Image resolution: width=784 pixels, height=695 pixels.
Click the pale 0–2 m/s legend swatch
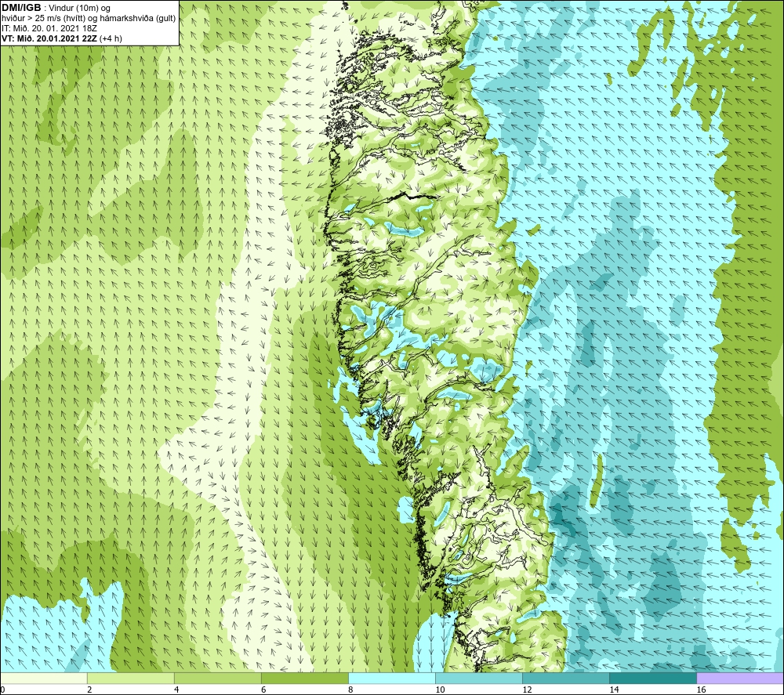point(44,678)
